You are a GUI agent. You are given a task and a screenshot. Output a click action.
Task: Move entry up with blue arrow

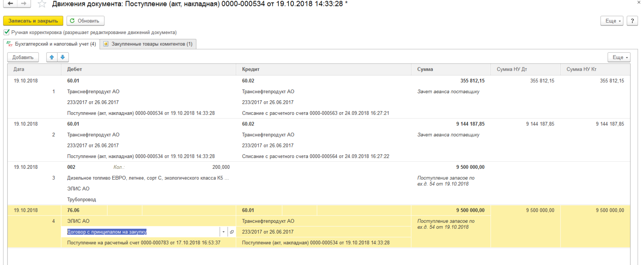coord(52,57)
